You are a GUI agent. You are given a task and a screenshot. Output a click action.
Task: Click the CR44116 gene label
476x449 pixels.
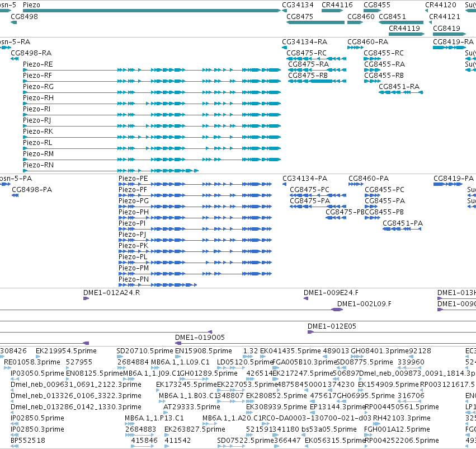(x=337, y=5)
